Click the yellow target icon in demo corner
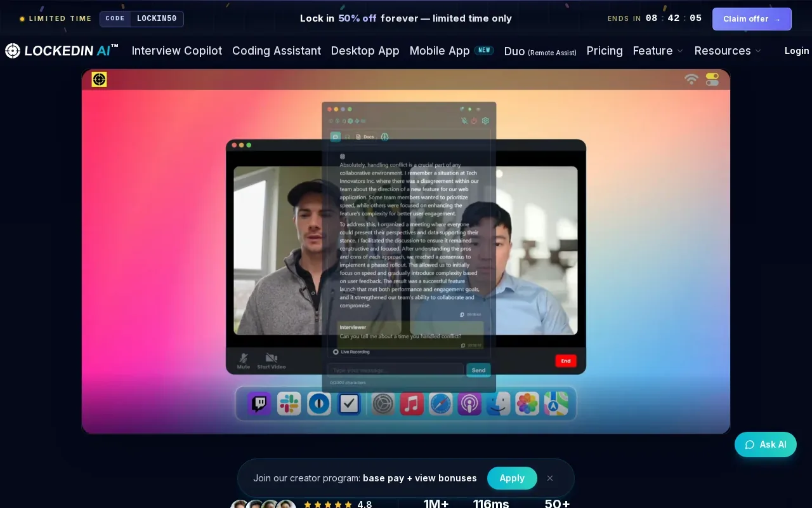812x508 pixels. point(99,79)
